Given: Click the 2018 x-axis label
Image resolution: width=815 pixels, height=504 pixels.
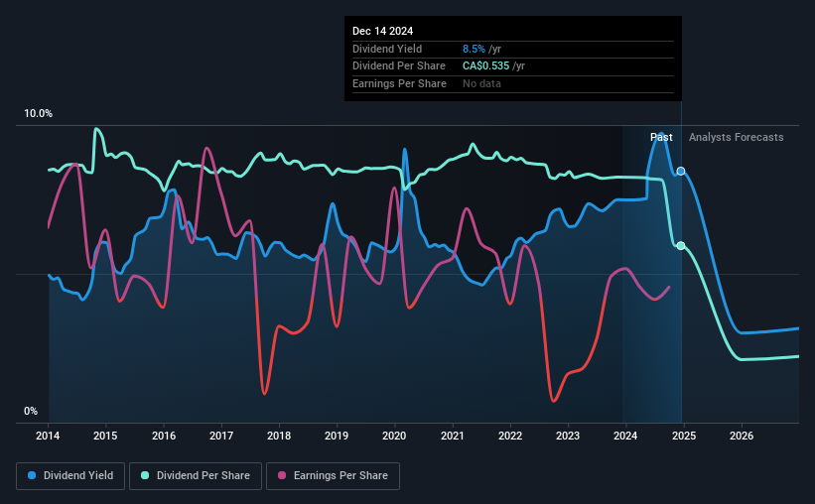Looking at the screenshot, I should (279, 436).
